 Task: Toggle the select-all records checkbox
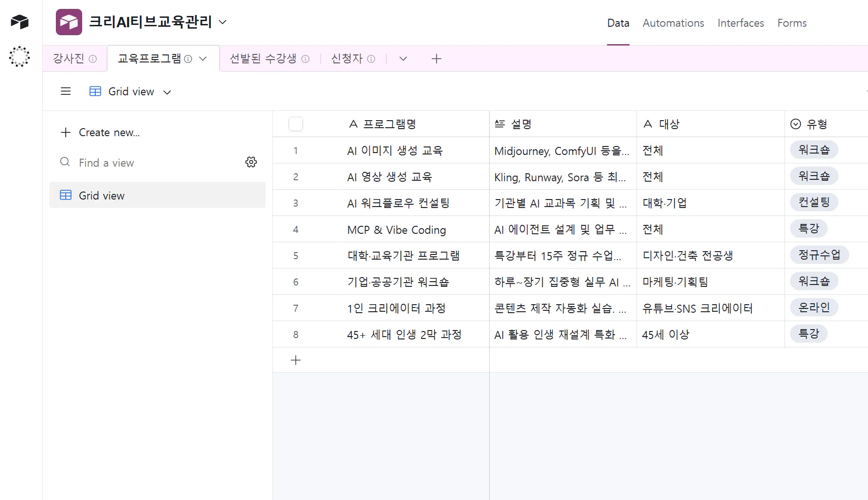point(296,123)
